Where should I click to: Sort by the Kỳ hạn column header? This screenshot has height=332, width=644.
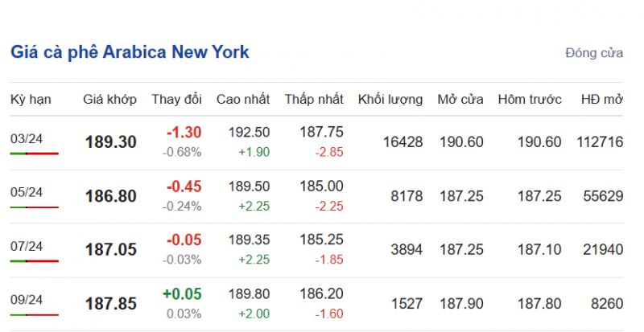click(x=31, y=100)
